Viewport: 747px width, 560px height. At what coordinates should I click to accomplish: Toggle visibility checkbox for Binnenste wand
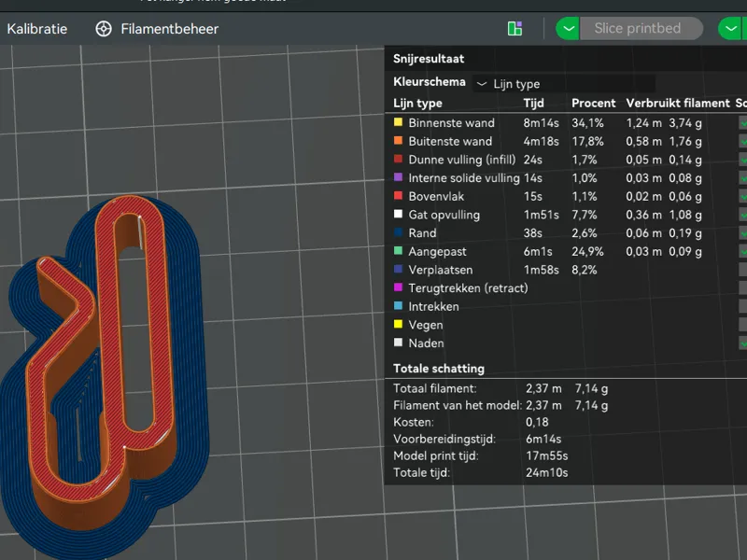742,123
